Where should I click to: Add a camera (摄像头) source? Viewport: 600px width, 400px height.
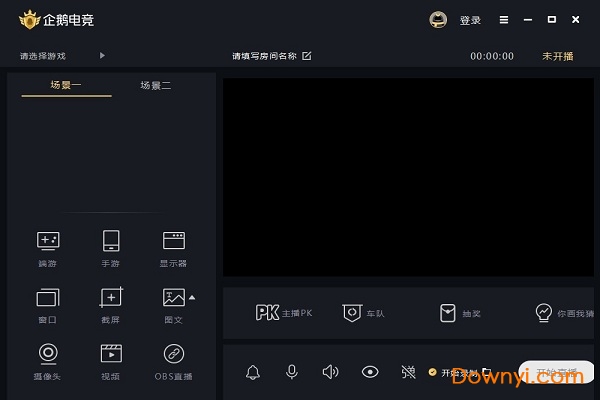pyautogui.click(x=48, y=362)
